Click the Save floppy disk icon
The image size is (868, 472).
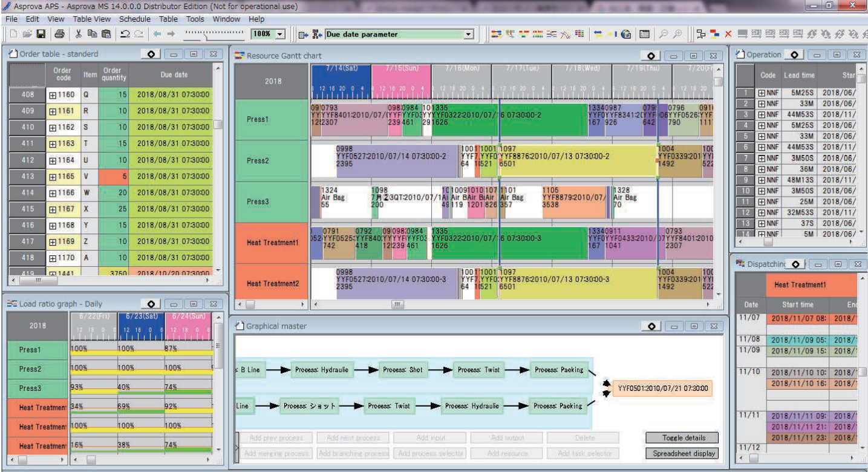41,34
